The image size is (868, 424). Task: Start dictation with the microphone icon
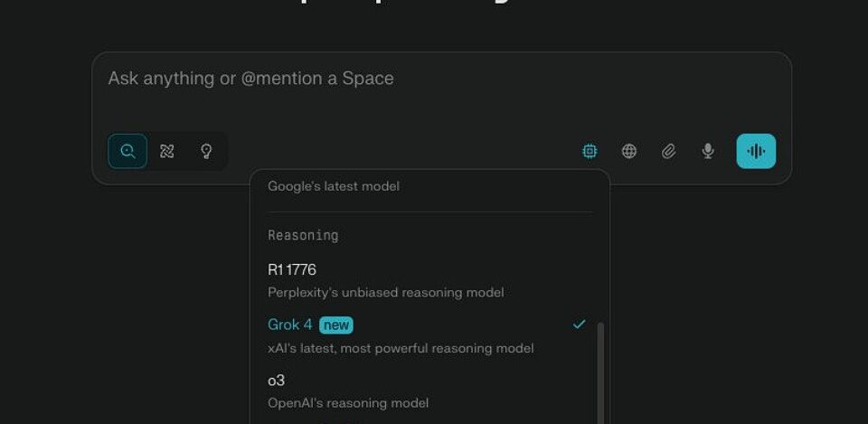point(707,151)
